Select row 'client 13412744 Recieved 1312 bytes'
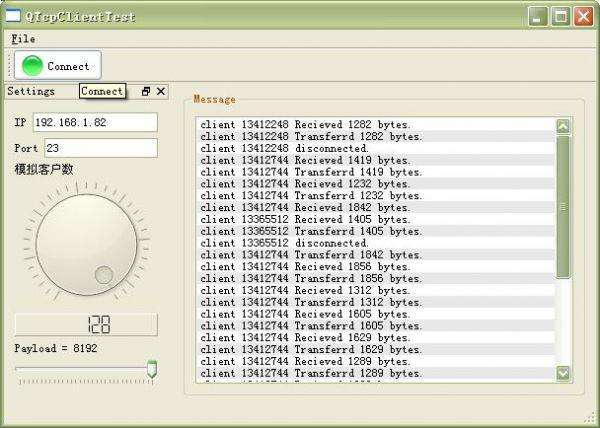The image size is (600, 428). pos(375,291)
